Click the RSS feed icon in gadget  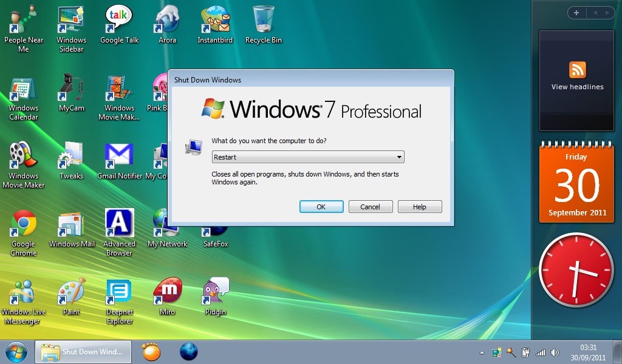(x=577, y=70)
